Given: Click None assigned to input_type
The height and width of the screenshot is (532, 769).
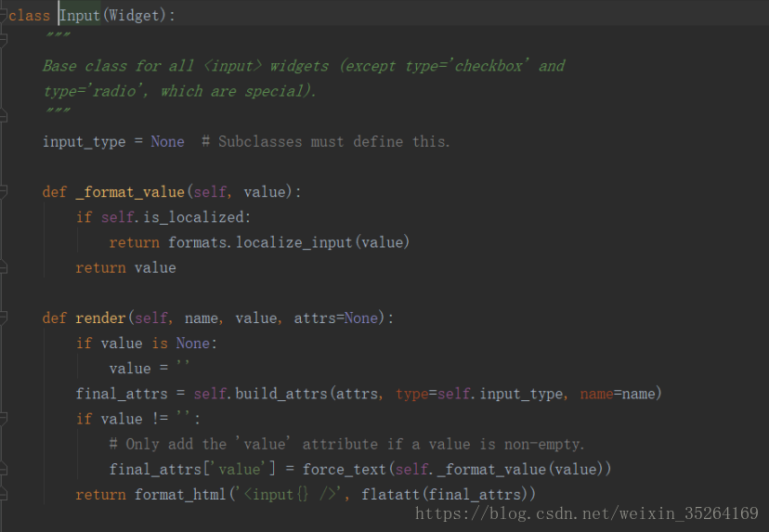Looking at the screenshot, I should coord(167,141).
